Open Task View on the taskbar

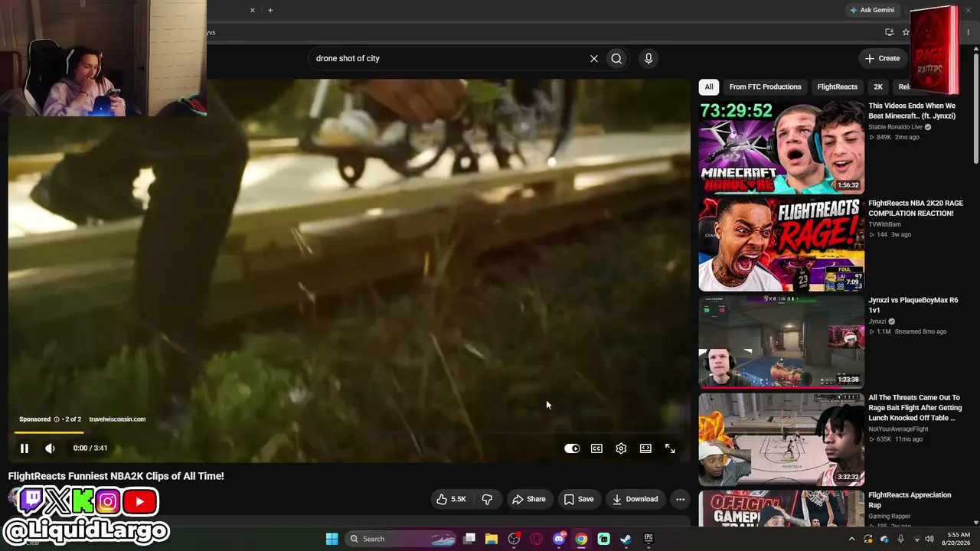coord(469,539)
